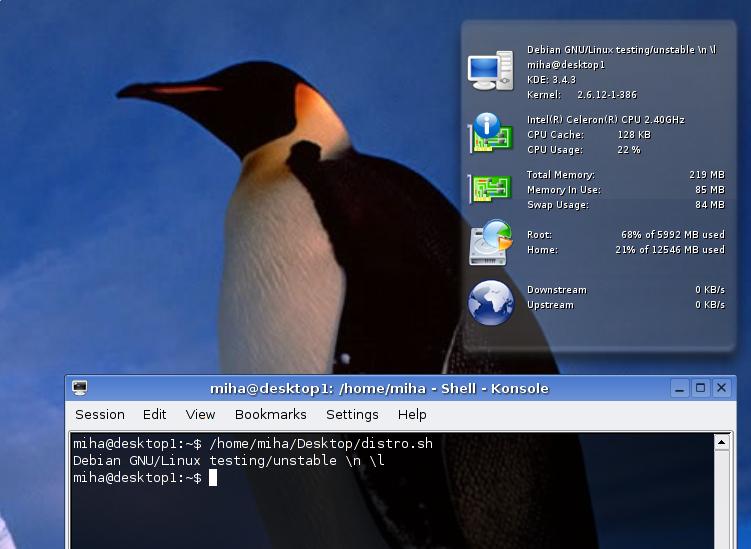Click the green memory circuit board icon
The image size is (751, 549).
(x=490, y=188)
